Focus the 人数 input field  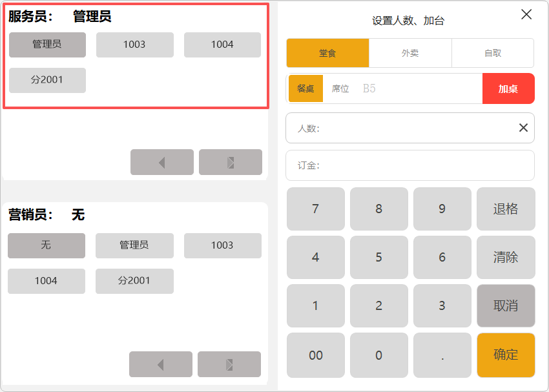410,128
